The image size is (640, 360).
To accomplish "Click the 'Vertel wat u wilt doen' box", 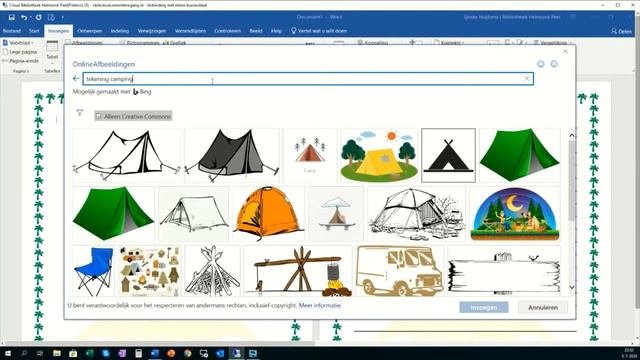I will coord(319,31).
